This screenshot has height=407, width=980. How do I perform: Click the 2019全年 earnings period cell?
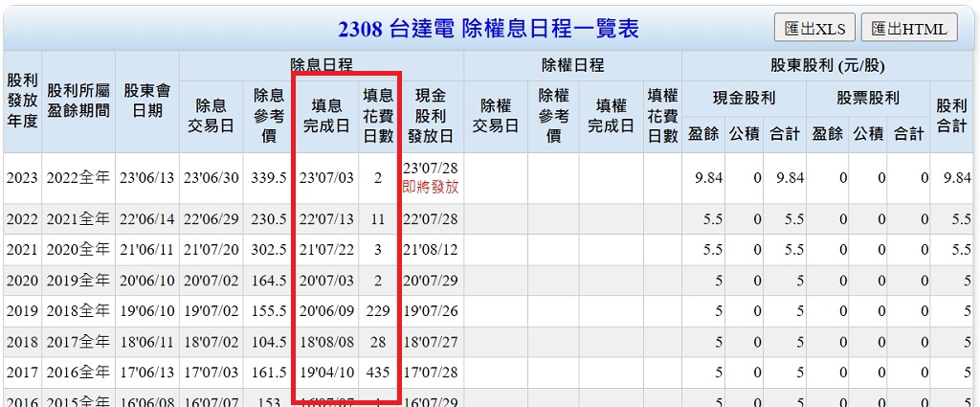[78, 281]
